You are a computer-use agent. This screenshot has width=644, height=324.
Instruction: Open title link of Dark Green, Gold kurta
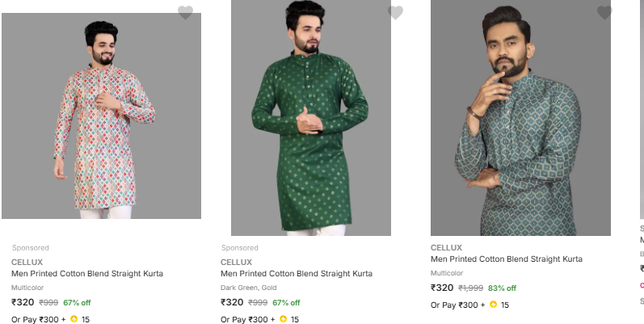coord(297,274)
